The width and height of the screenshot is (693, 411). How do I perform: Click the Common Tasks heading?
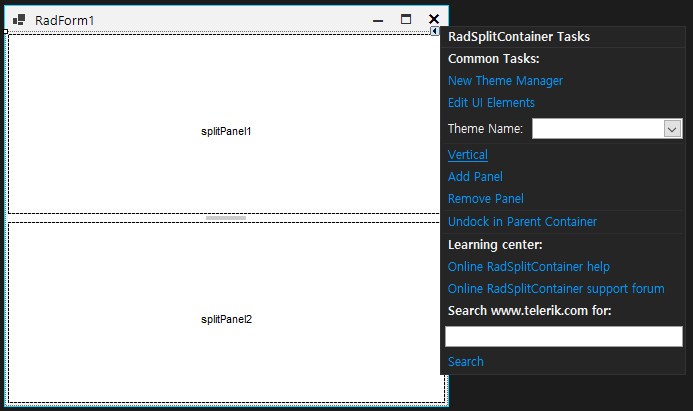(x=494, y=59)
